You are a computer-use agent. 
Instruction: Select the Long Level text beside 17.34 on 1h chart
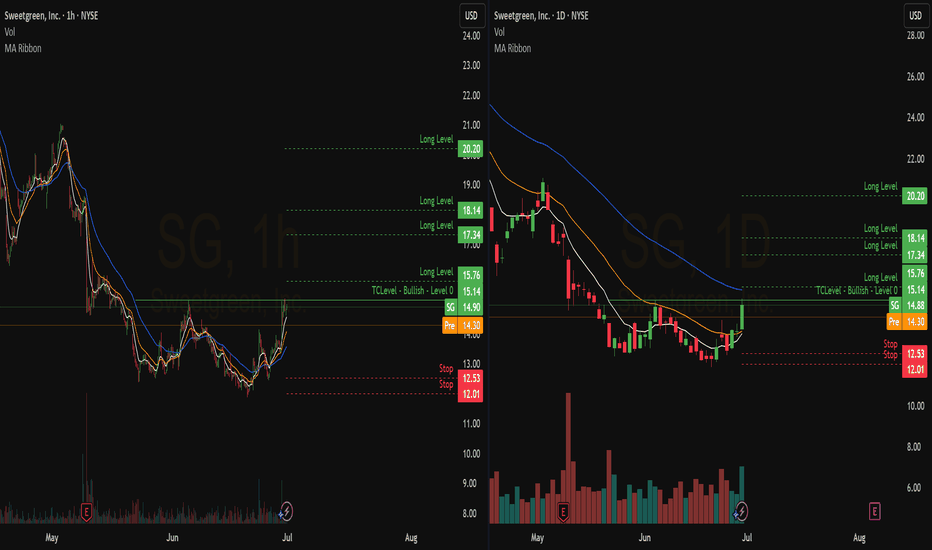tap(436, 225)
